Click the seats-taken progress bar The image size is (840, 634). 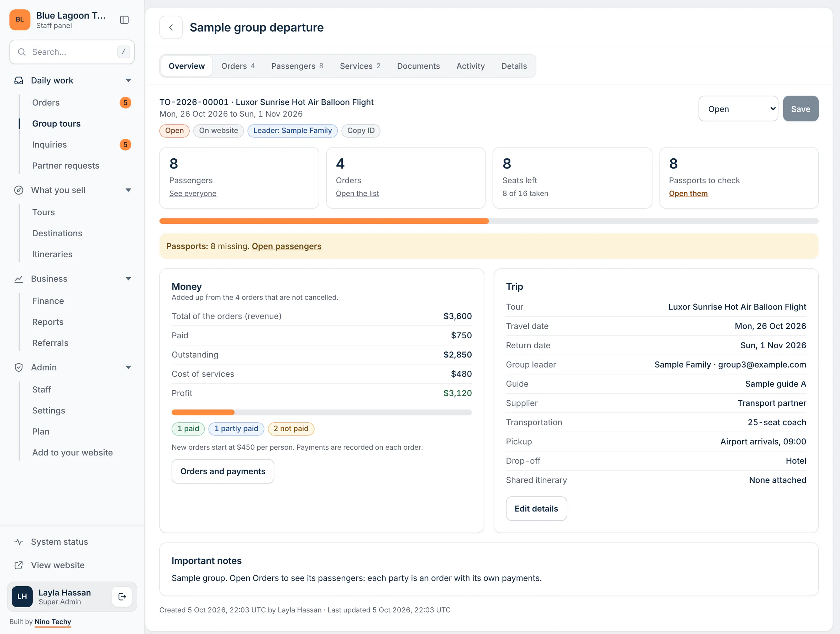[489, 221]
